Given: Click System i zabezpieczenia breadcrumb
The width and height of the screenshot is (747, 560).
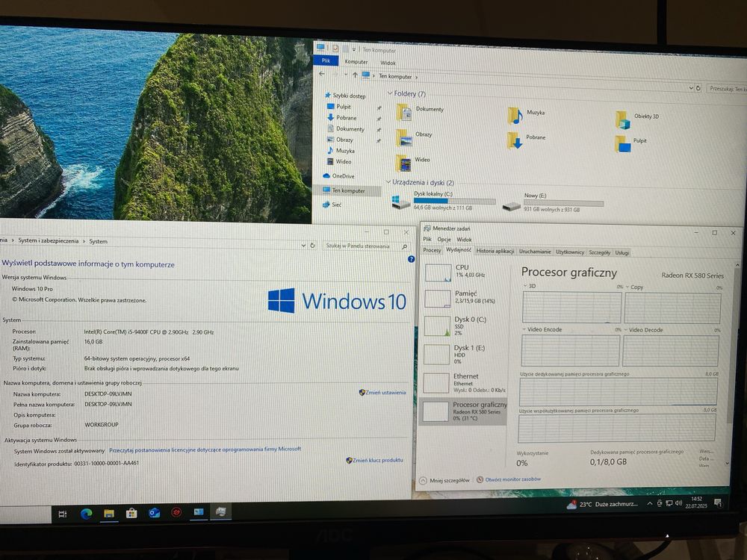Looking at the screenshot, I should 48,240.
